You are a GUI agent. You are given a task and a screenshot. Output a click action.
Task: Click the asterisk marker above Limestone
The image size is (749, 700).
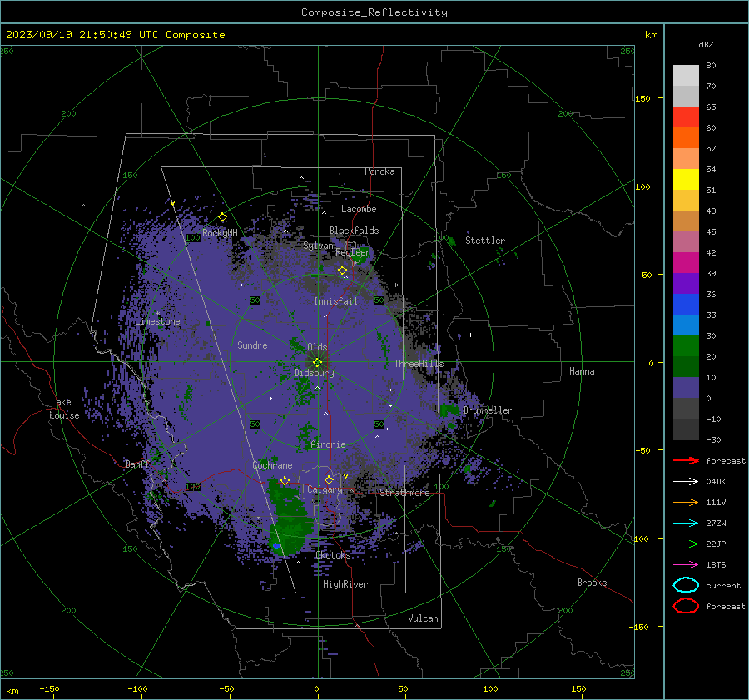click(158, 314)
